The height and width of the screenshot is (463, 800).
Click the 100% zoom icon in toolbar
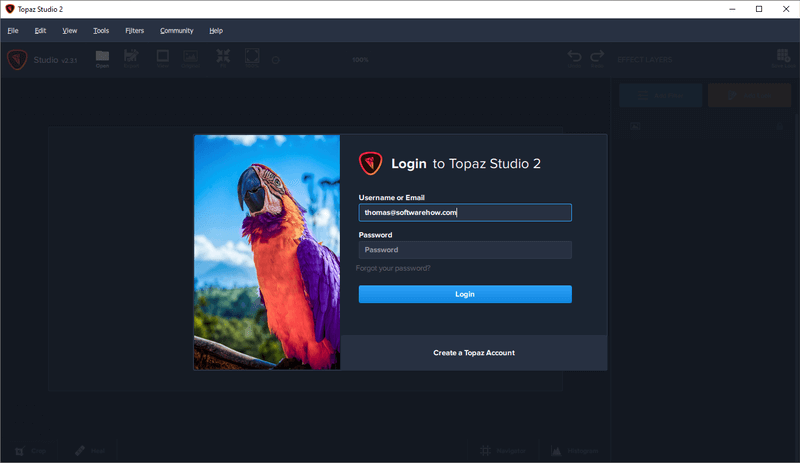252,58
